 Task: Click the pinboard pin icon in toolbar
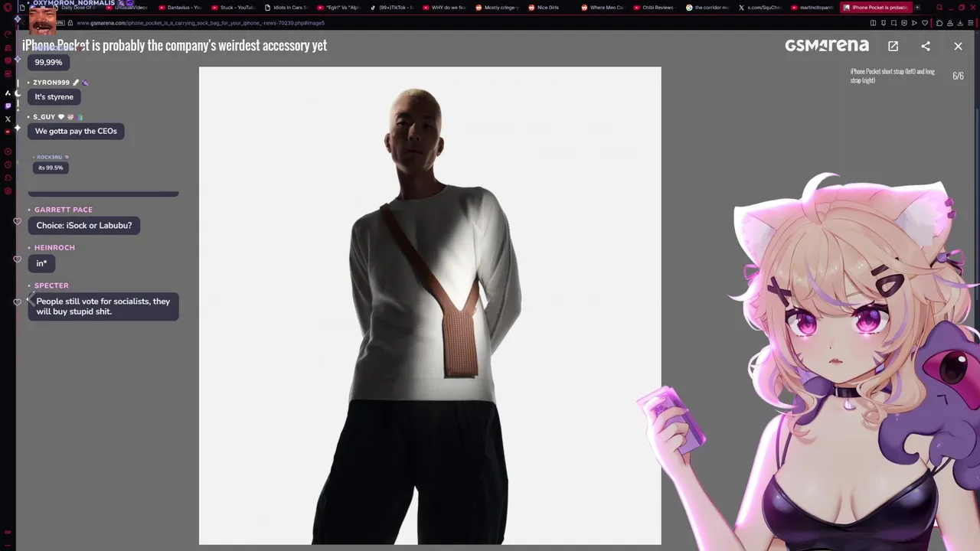coord(884,23)
